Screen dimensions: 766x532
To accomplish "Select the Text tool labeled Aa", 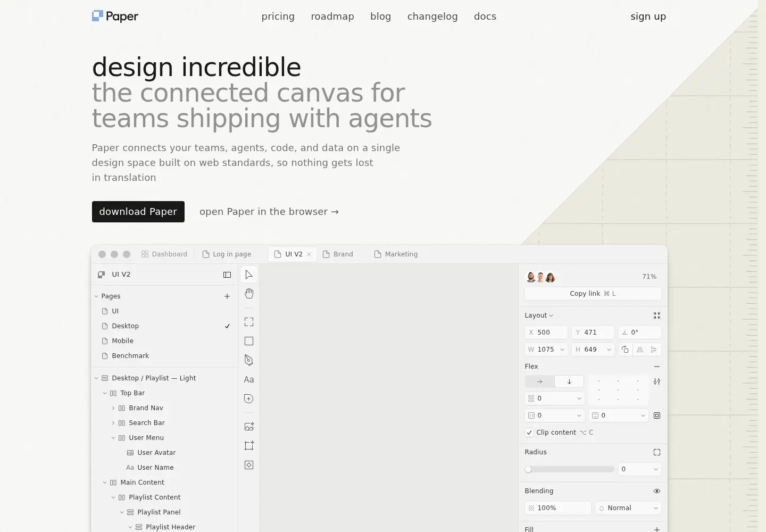I will tap(249, 379).
